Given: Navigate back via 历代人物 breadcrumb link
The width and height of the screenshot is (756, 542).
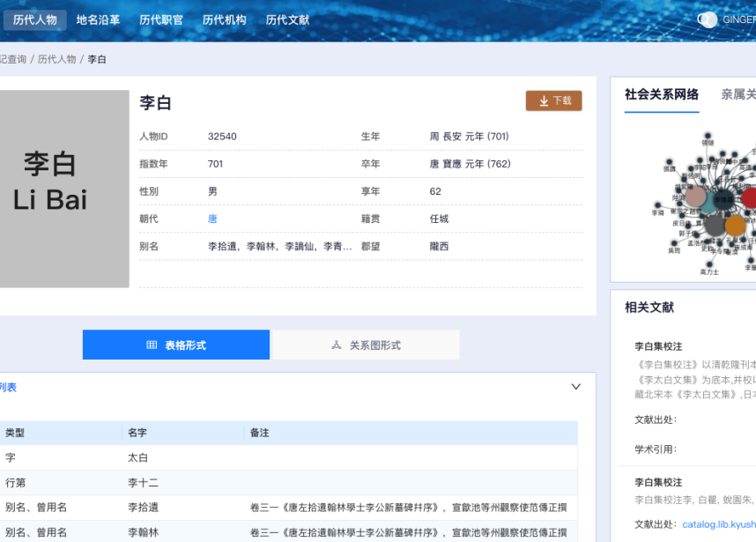Looking at the screenshot, I should 56,60.
